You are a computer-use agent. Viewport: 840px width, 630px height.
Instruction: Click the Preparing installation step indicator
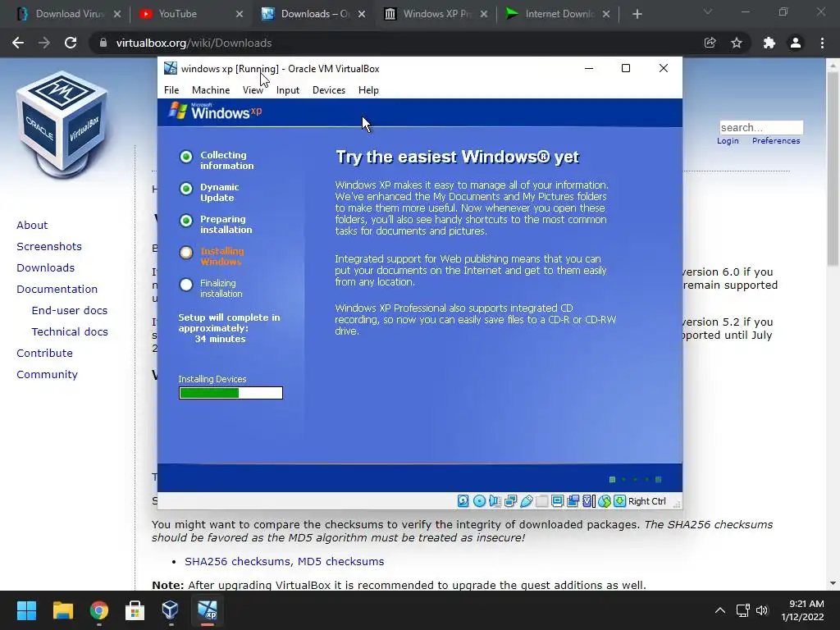click(x=186, y=221)
